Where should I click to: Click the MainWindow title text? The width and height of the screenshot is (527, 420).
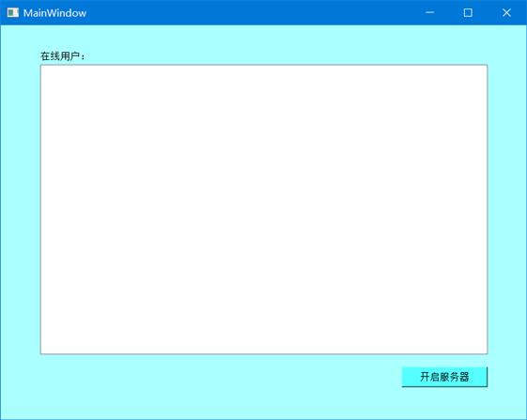tap(54, 13)
